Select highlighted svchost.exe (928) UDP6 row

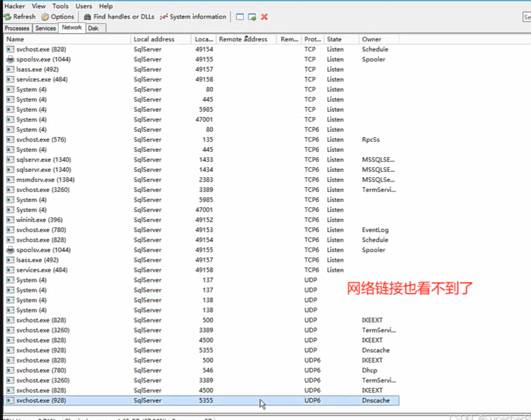coord(202,401)
